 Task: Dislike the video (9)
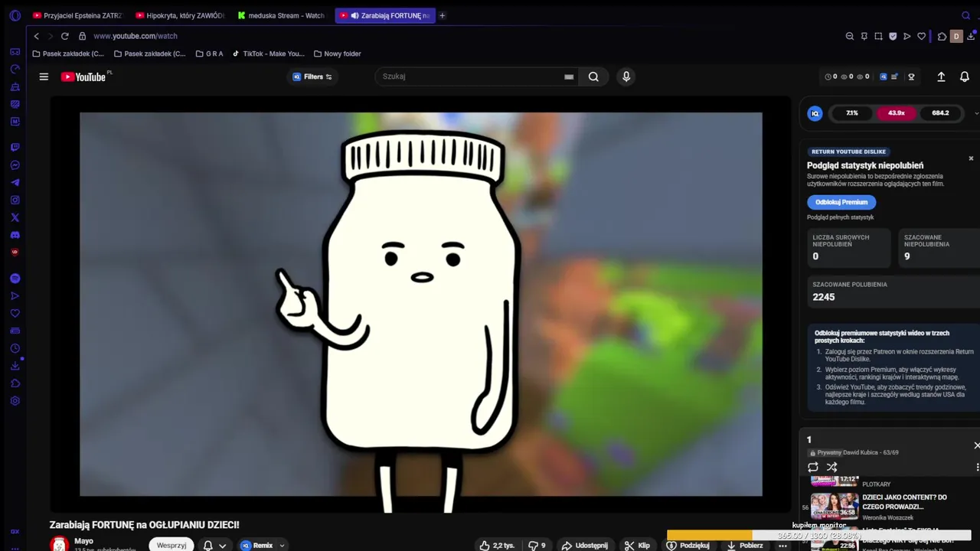coord(537,546)
